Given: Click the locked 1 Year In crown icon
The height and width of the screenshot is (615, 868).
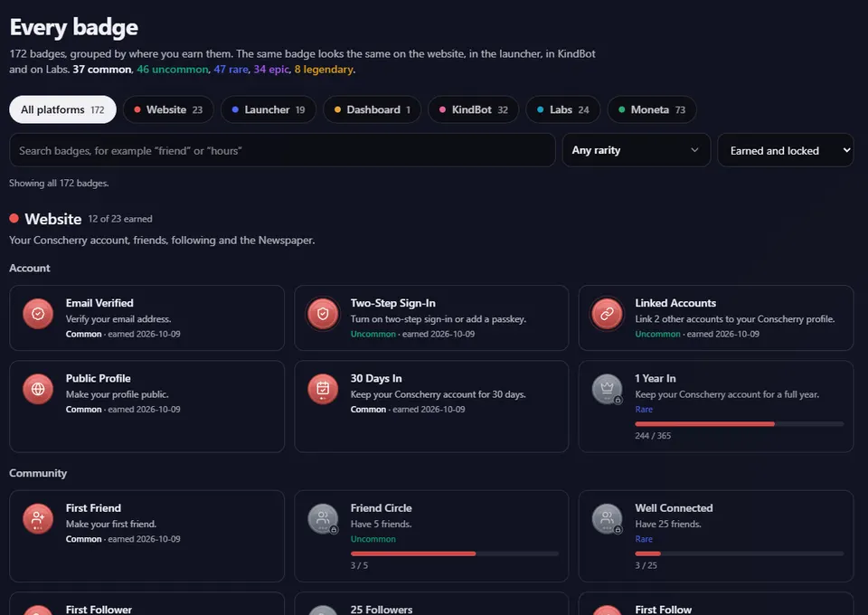Looking at the screenshot, I should click(x=608, y=389).
